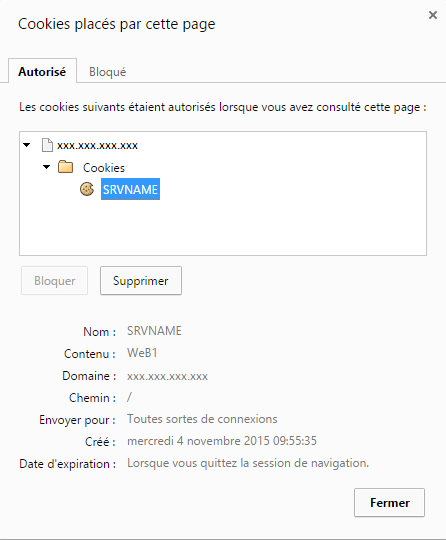Select the xxx.xxx.xxx.xxx site entry in tree
Viewport: 446px width, 540px height.
tap(97, 145)
